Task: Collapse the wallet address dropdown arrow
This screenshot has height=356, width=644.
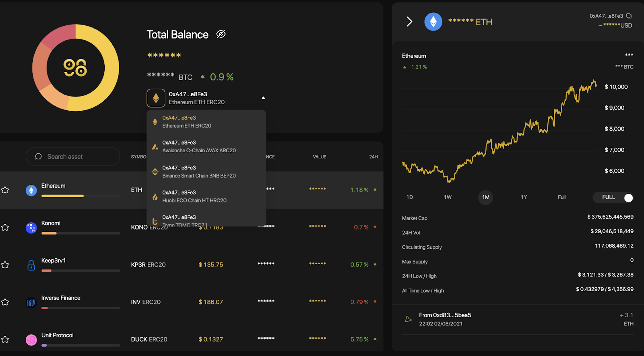Action: (263, 98)
